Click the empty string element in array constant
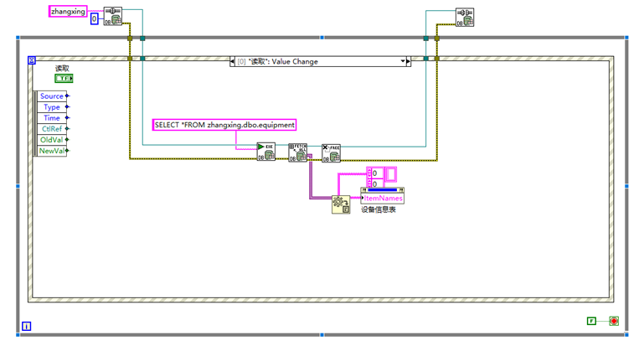 [x=390, y=174]
